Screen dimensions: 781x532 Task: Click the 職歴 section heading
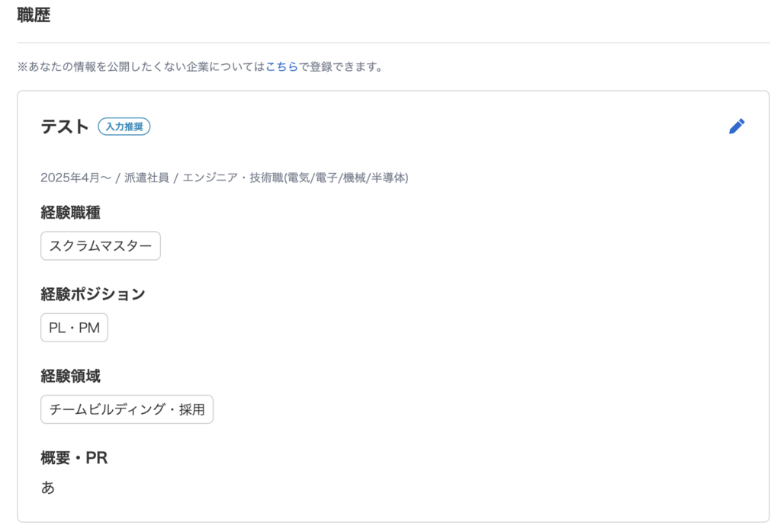pyautogui.click(x=34, y=14)
